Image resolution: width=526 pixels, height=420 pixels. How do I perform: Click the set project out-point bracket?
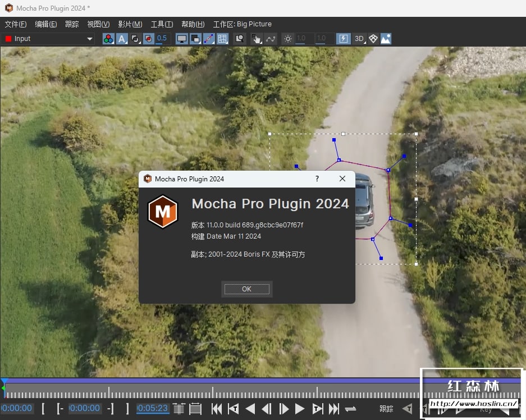point(127,409)
